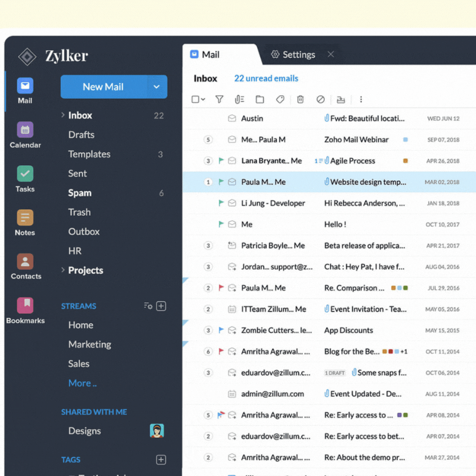Screen dimensions: 476x476
Task: Click the attachment view icon in toolbar
Action: (x=239, y=99)
